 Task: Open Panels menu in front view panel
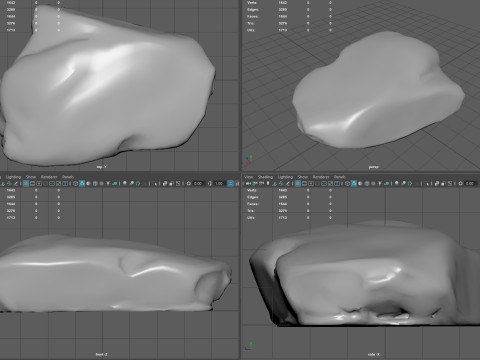click(68, 177)
